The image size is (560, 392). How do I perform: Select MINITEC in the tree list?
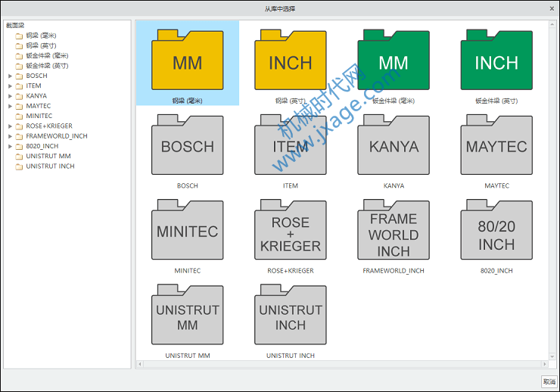(x=39, y=116)
